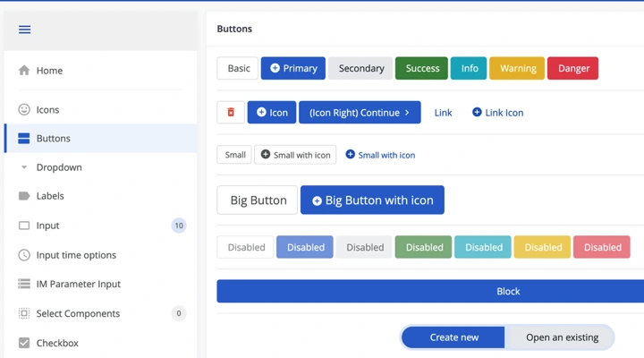Open the Labels menu item
Screen dimensions: 644x358
100,196
